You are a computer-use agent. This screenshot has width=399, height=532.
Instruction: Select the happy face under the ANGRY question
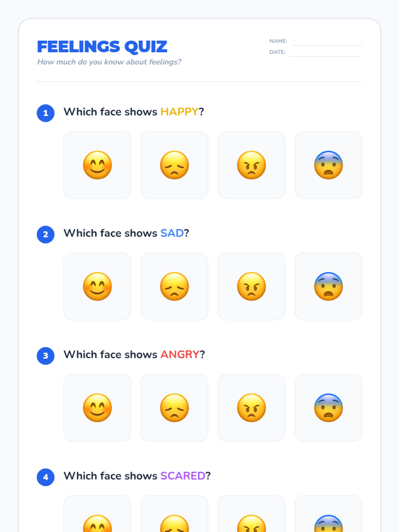(x=97, y=408)
